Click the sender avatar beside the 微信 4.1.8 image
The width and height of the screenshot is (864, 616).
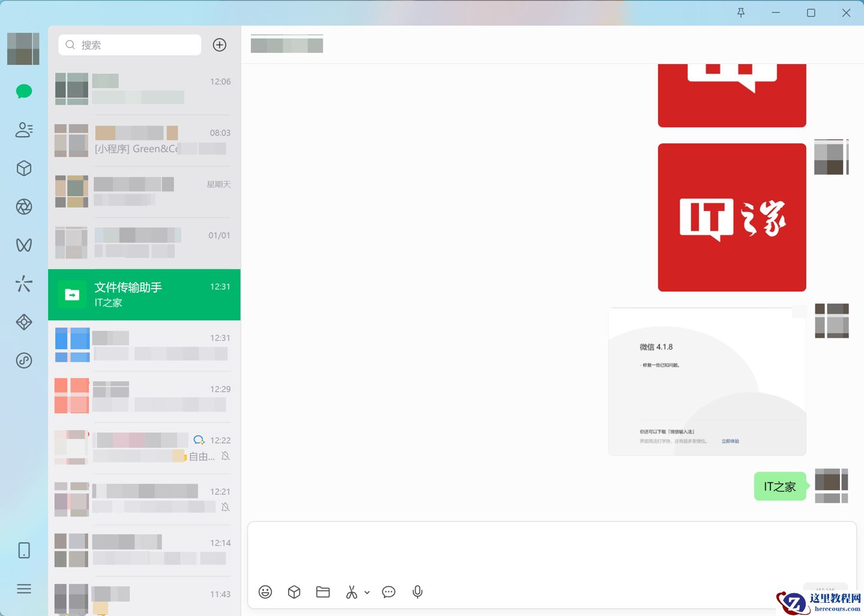point(832,321)
